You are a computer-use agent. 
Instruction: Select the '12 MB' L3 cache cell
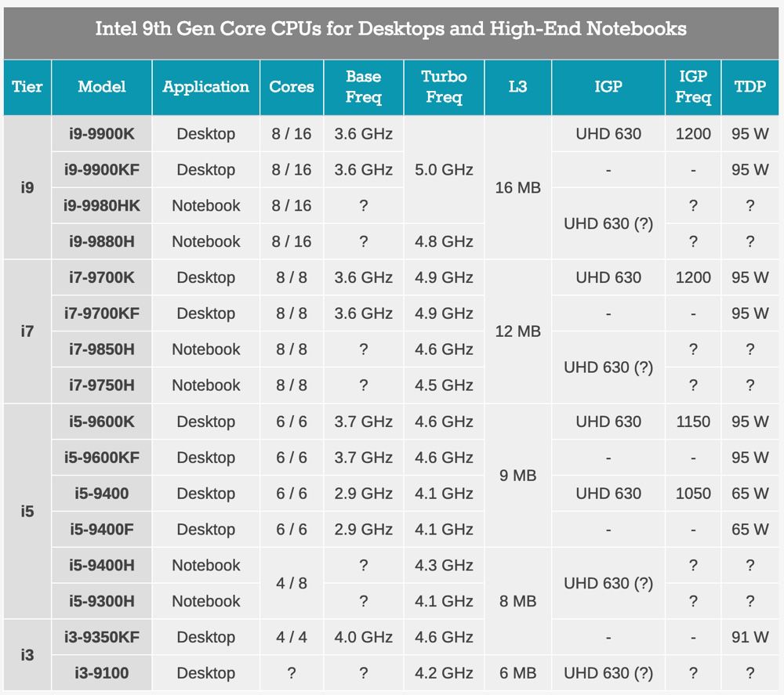point(518,331)
